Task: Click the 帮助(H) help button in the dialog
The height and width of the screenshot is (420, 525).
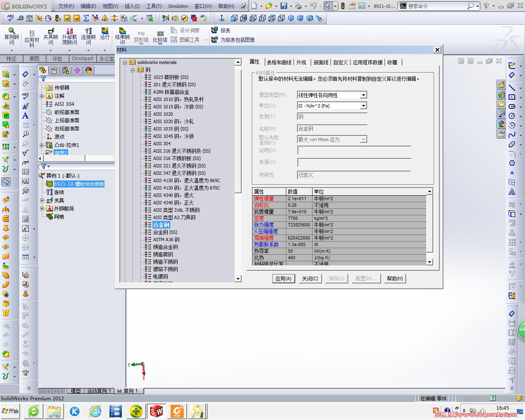Action: click(395, 278)
